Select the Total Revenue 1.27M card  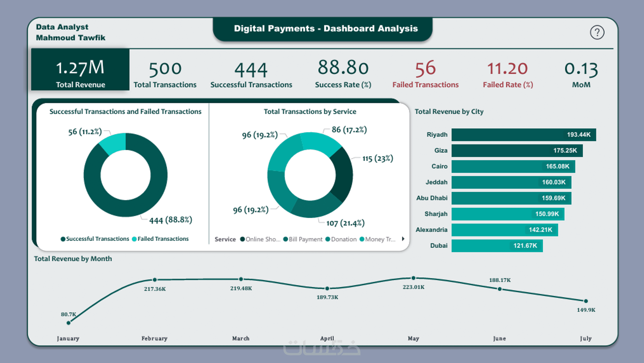coord(80,70)
